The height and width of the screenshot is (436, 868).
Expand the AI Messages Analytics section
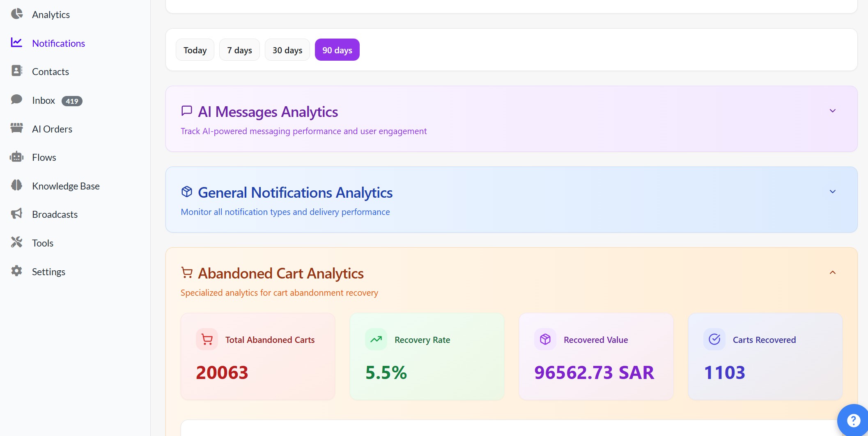(832, 111)
